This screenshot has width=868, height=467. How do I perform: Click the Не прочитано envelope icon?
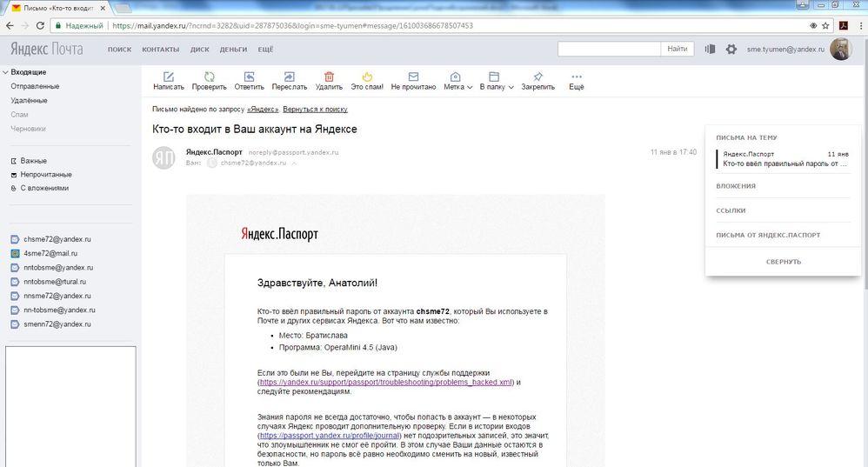[x=413, y=77]
